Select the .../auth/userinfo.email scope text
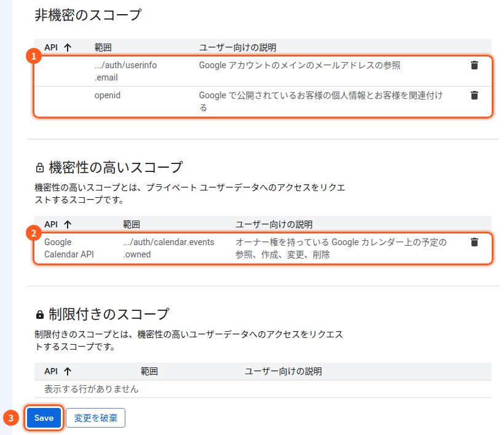504x435 pixels. (125, 71)
